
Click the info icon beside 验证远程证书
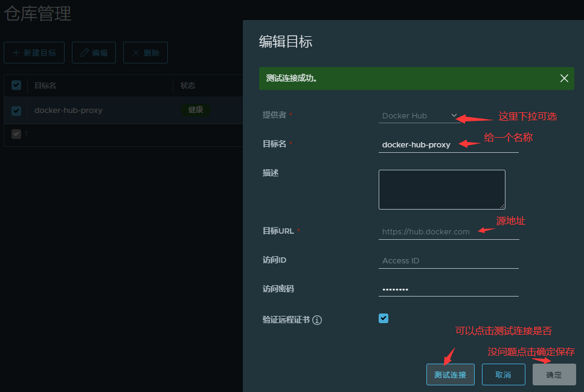317,320
